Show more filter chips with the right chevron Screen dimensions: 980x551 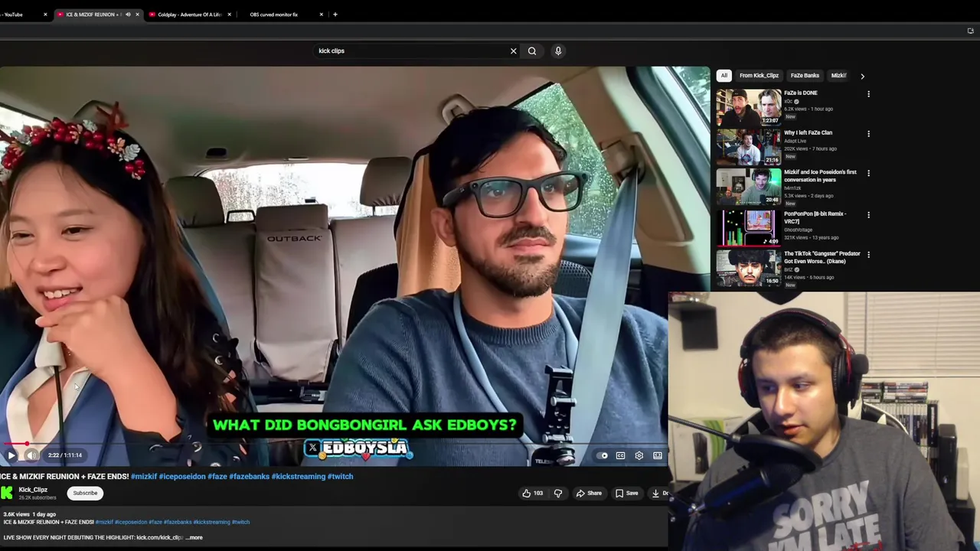[x=862, y=76]
